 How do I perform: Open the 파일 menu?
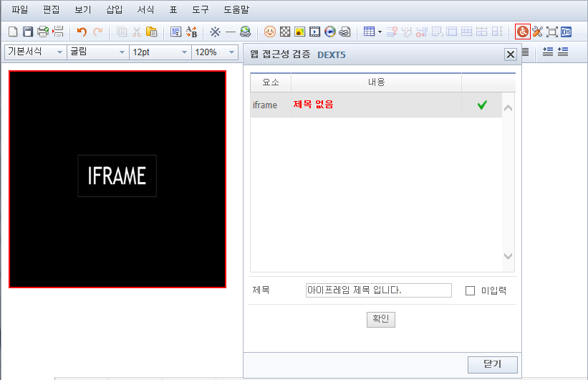[20, 10]
